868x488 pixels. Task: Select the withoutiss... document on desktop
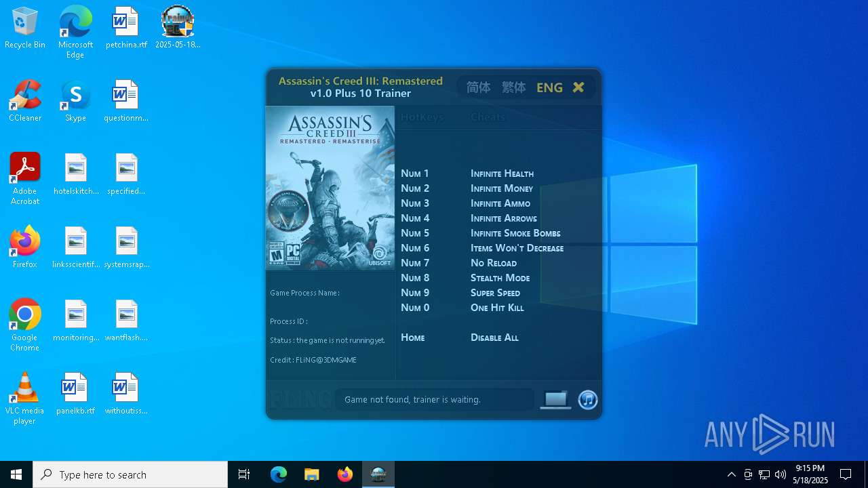click(126, 394)
